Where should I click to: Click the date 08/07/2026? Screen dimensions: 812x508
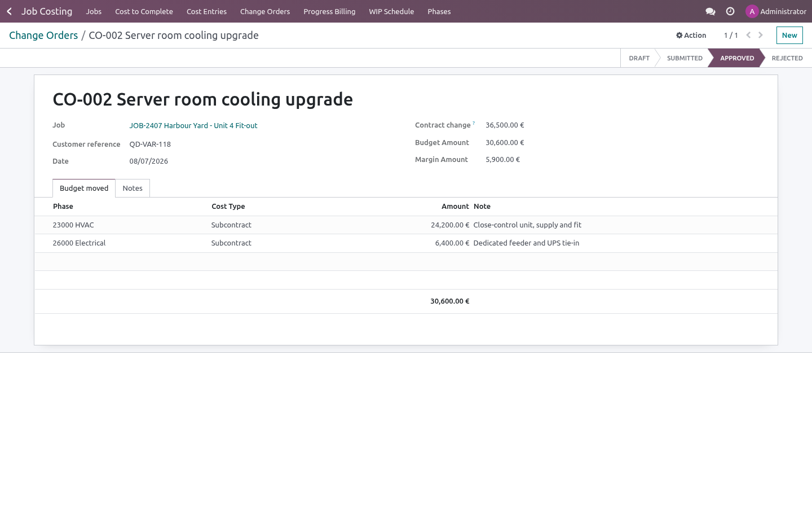(149, 161)
